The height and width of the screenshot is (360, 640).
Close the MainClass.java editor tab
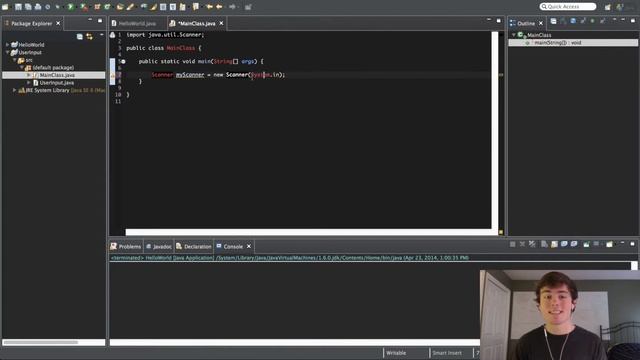point(222,23)
